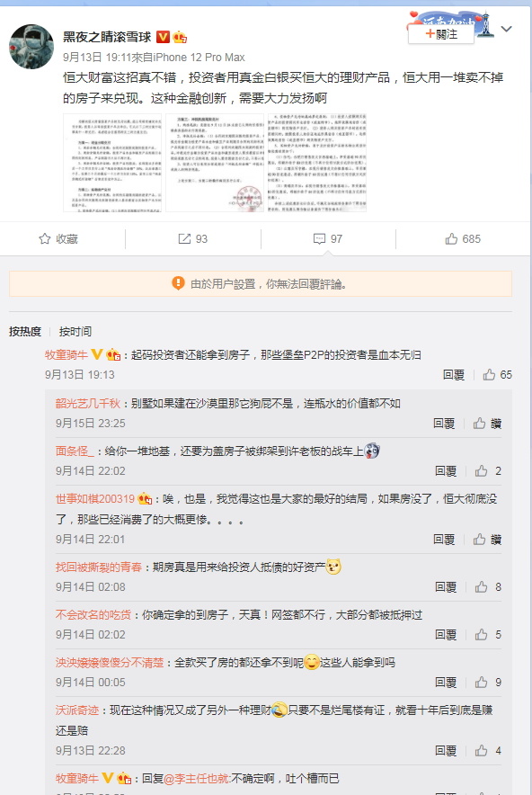Repost using the share icon showing 93
The height and width of the screenshot is (795, 532).
point(193,239)
